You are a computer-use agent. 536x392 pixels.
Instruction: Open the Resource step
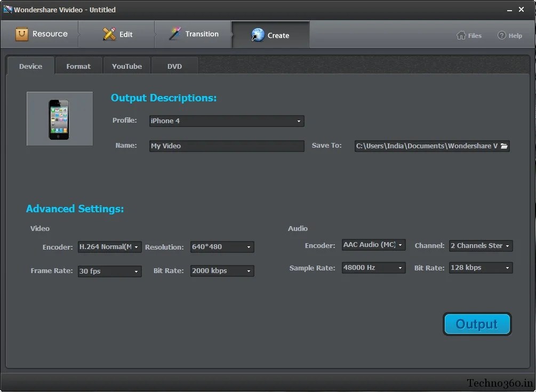coord(41,34)
